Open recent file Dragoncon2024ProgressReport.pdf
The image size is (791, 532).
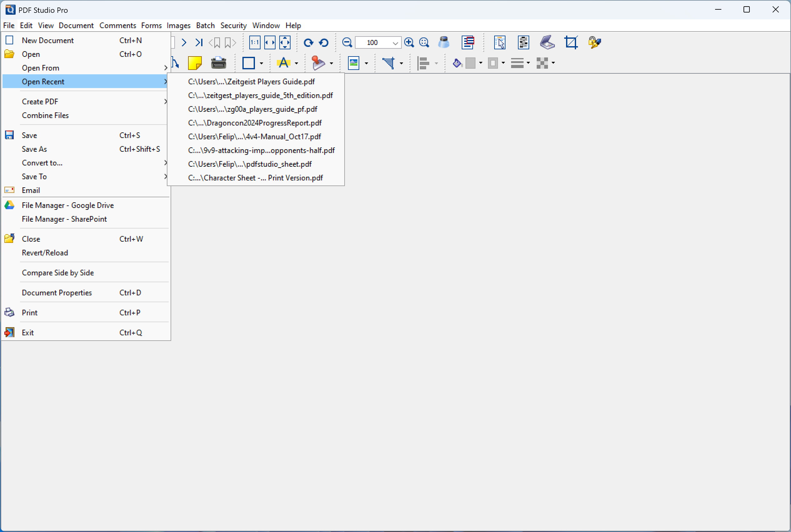point(255,123)
